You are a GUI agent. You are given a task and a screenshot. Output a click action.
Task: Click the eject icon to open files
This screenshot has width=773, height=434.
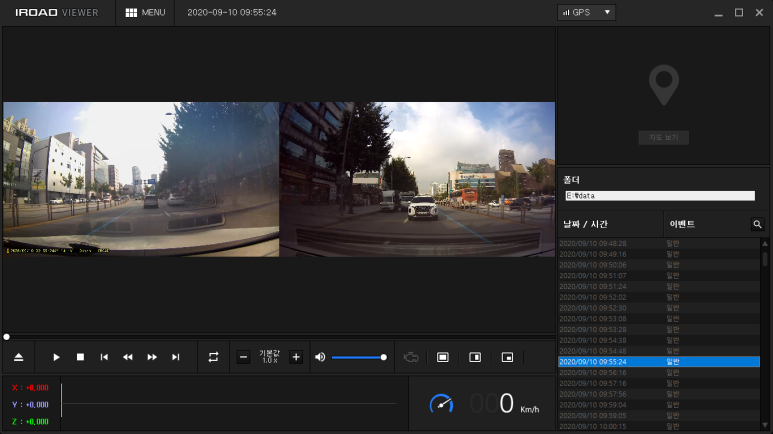18,357
